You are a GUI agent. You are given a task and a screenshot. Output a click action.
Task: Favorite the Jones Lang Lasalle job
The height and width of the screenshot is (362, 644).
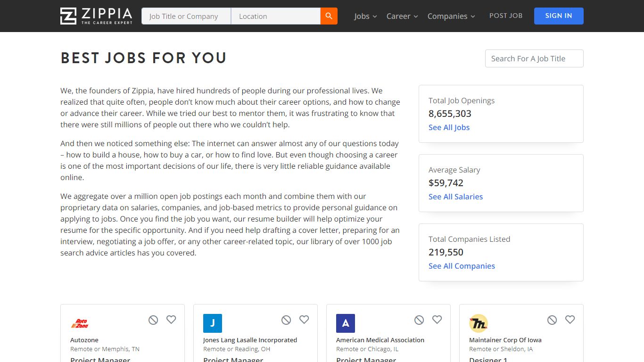tap(304, 320)
